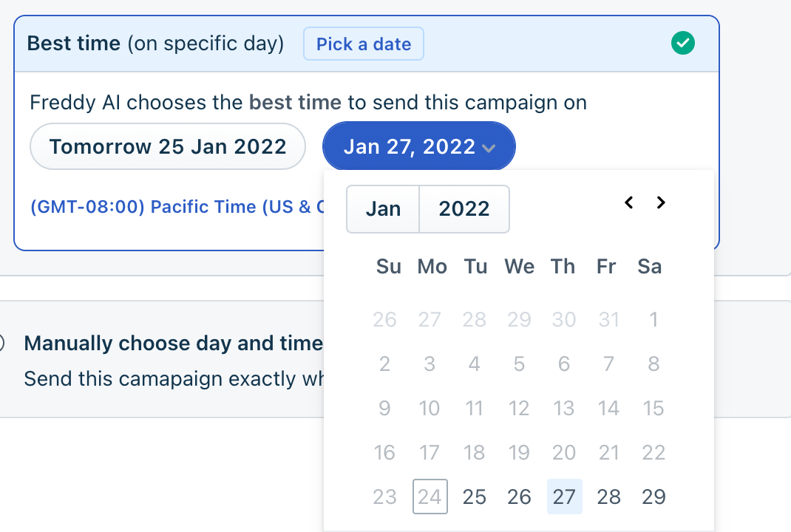
Task: Select January 29 in the calendar
Action: click(x=653, y=497)
